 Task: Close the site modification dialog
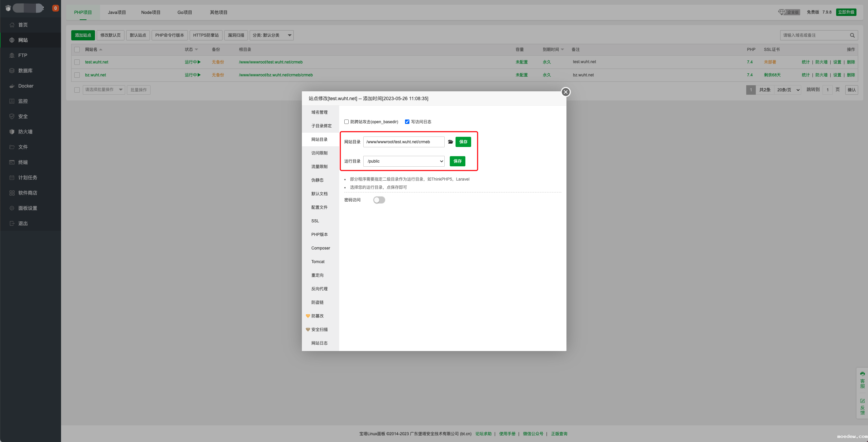[565, 92]
